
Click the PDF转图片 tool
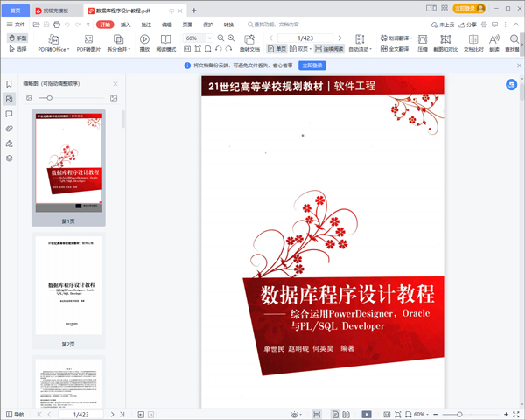point(88,43)
